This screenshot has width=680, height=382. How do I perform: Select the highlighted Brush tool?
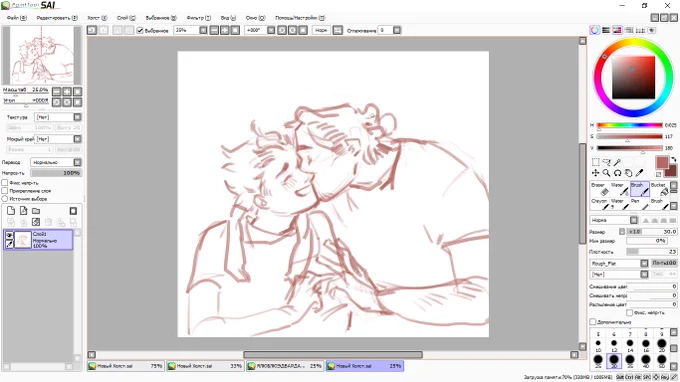640,189
